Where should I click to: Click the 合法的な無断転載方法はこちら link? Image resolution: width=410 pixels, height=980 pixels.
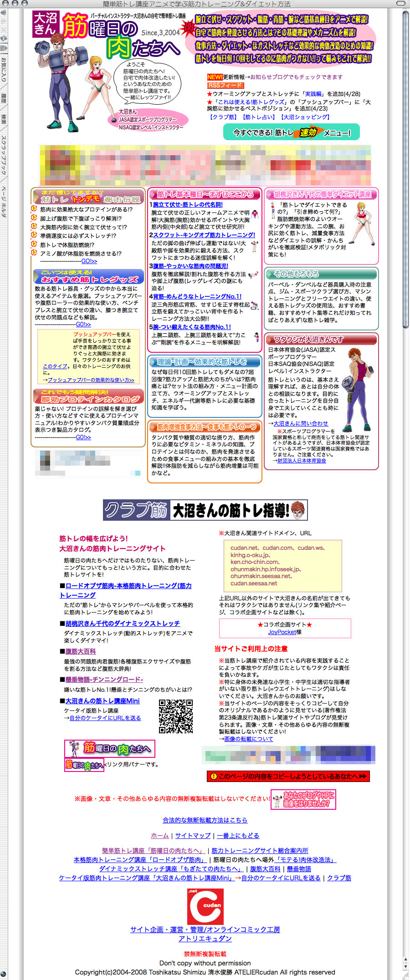tap(205, 820)
